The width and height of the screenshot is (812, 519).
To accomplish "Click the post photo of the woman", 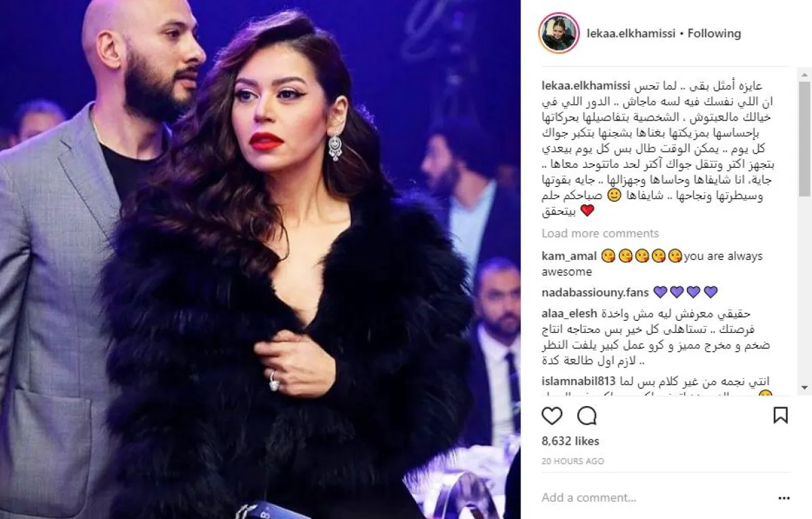I will click(x=261, y=259).
